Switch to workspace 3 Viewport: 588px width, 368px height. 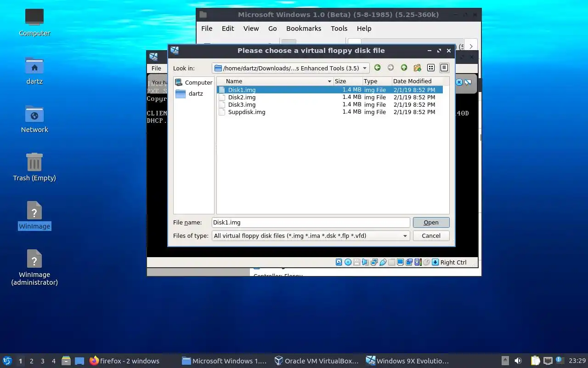click(42, 361)
